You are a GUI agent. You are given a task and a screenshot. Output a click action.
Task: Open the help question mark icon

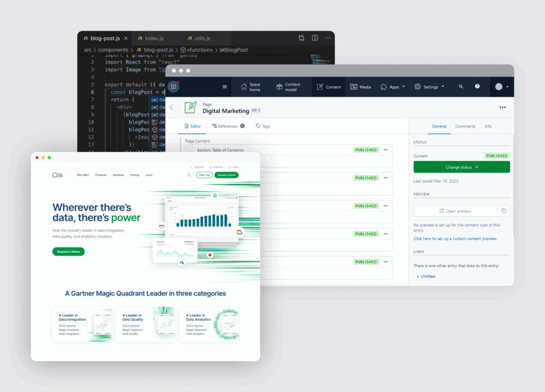pos(477,87)
